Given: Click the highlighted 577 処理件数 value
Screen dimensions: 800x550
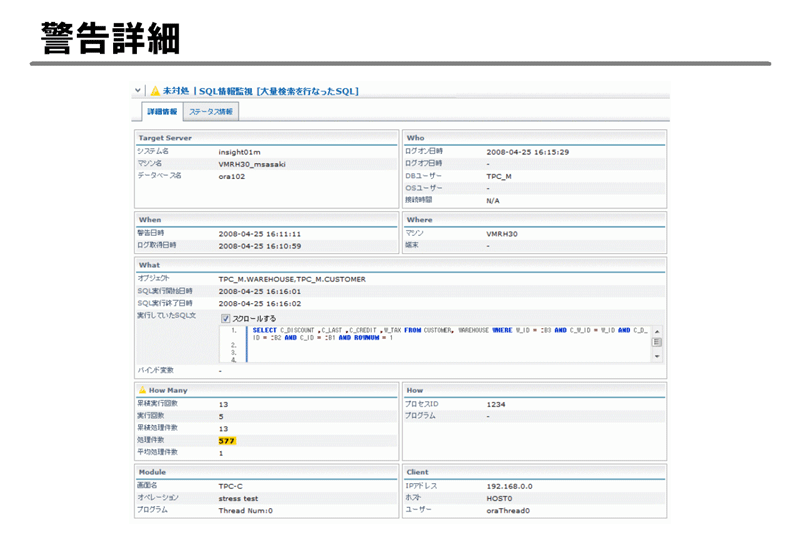Looking at the screenshot, I should [227, 440].
